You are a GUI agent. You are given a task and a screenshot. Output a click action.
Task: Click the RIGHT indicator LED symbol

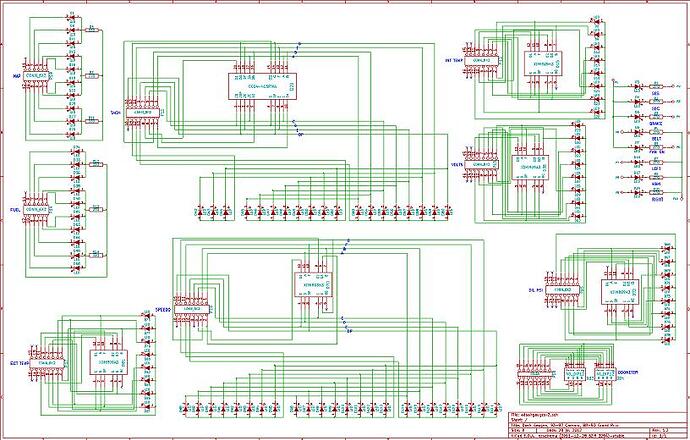pos(637,192)
